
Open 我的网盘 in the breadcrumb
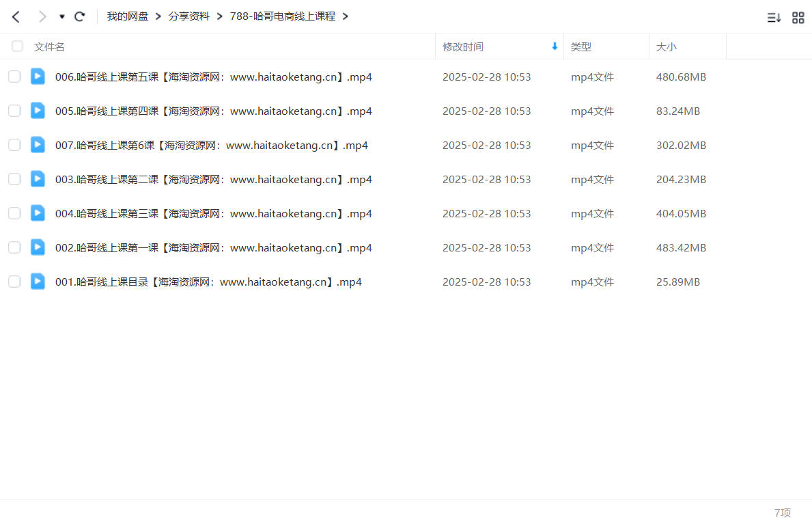tap(128, 16)
